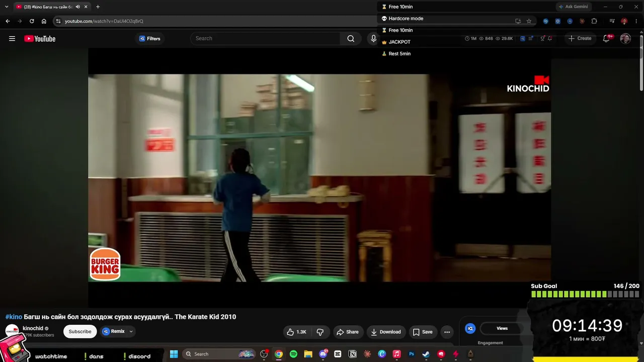The image size is (644, 362).
Task: Click the small vidIQ bell icon
Action: pos(550,39)
